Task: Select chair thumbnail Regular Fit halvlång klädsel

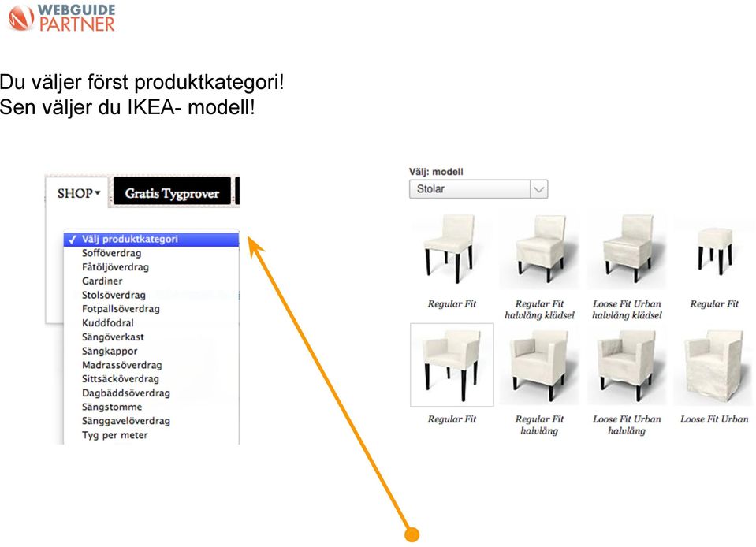Action: click(x=539, y=251)
